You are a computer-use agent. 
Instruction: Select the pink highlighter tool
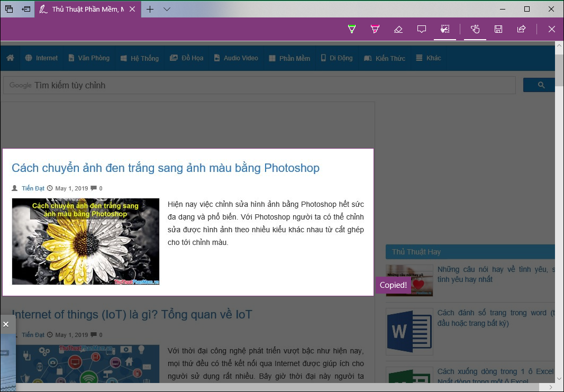[x=375, y=29]
